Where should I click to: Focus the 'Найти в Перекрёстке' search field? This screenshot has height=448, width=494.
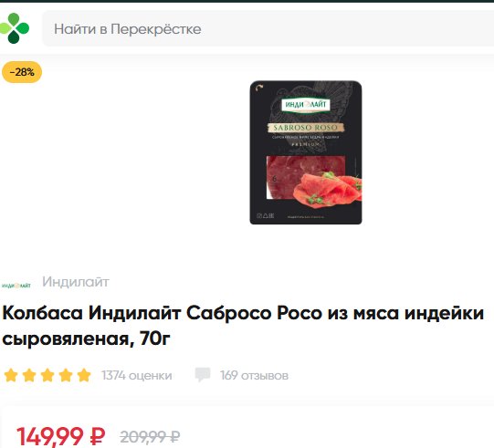(268, 28)
